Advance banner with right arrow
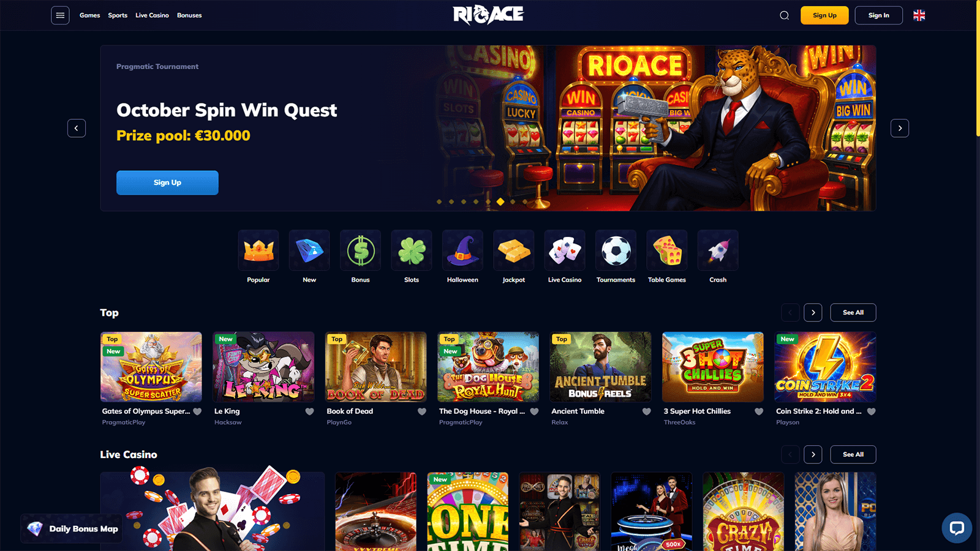Viewport: 980px width, 551px height. (x=900, y=128)
